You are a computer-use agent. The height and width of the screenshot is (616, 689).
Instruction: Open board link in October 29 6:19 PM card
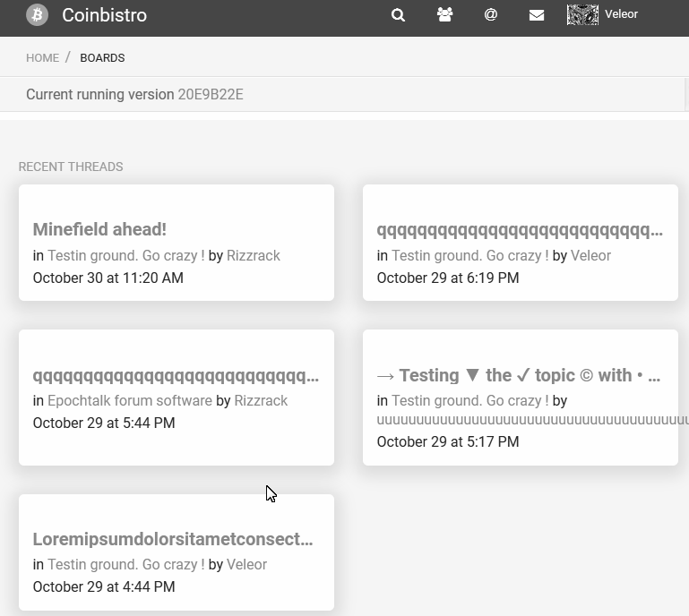(470, 255)
